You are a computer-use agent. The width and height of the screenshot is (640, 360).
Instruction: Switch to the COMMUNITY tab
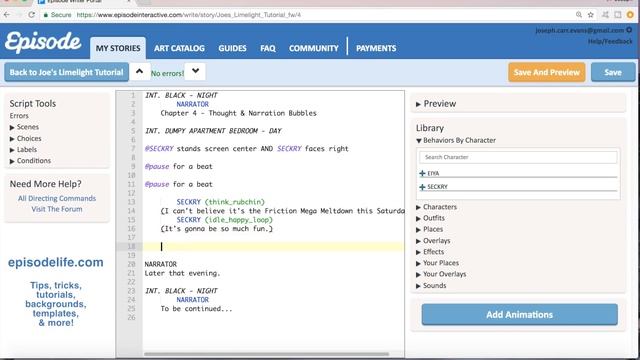(x=313, y=48)
